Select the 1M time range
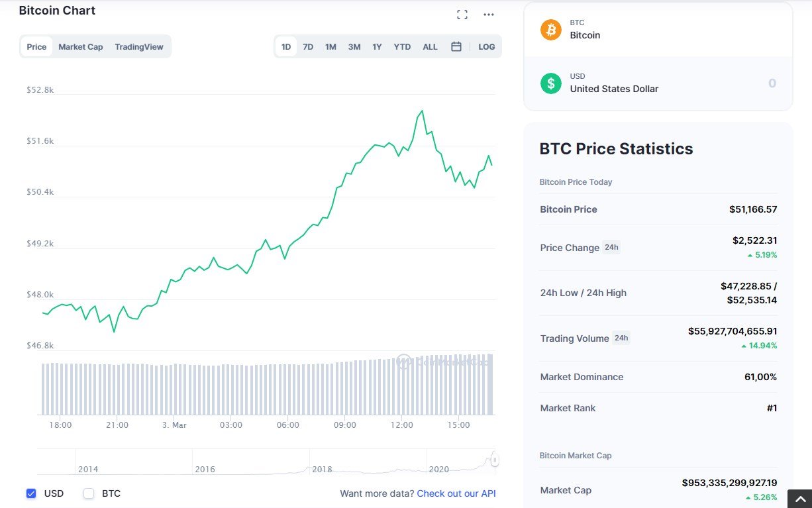The height and width of the screenshot is (508, 812). pos(330,46)
